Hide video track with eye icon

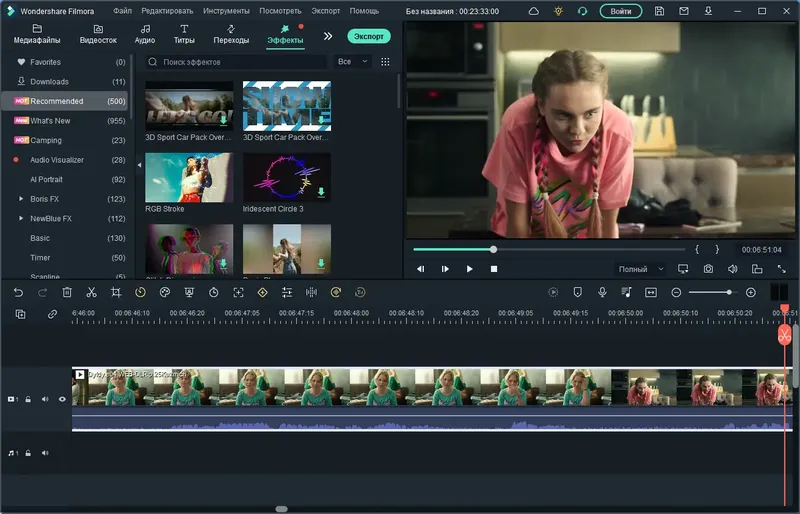(62, 399)
